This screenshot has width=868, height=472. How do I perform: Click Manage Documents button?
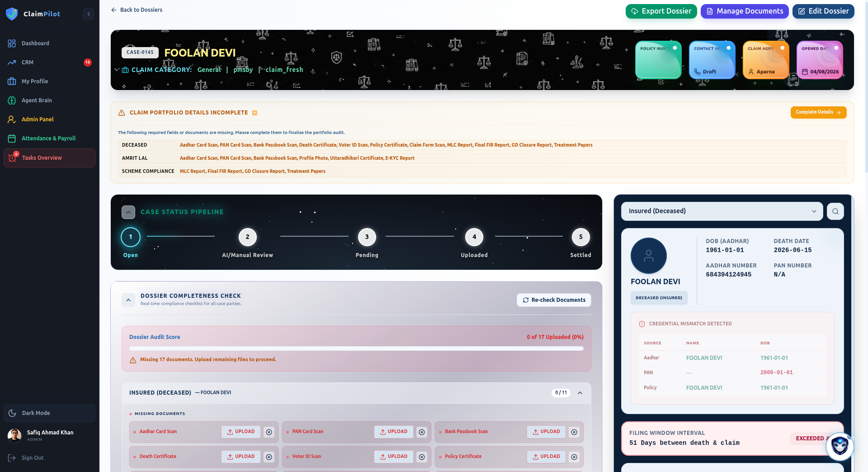(x=745, y=11)
